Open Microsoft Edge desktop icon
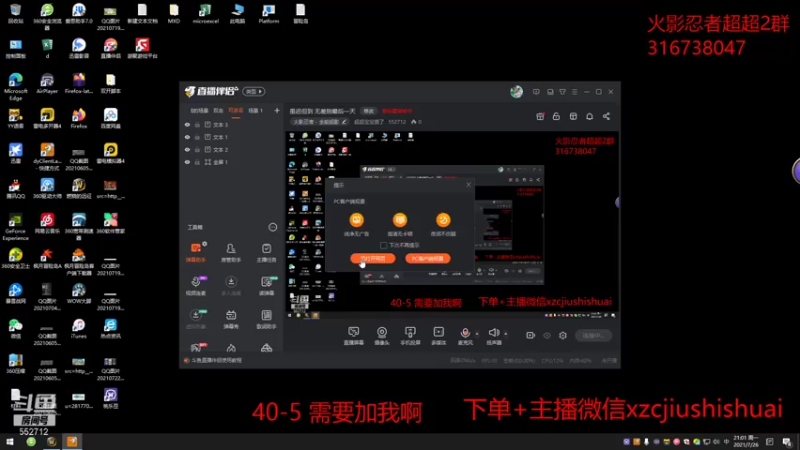 tap(15, 86)
